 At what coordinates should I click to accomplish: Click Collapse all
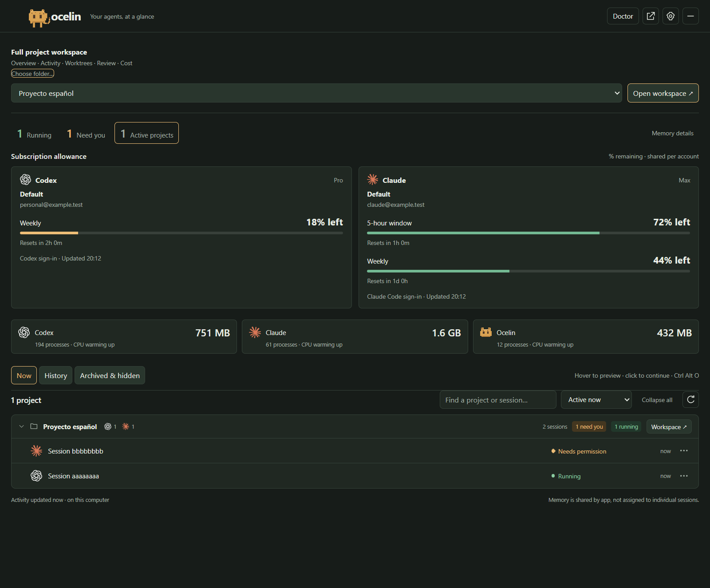click(657, 400)
